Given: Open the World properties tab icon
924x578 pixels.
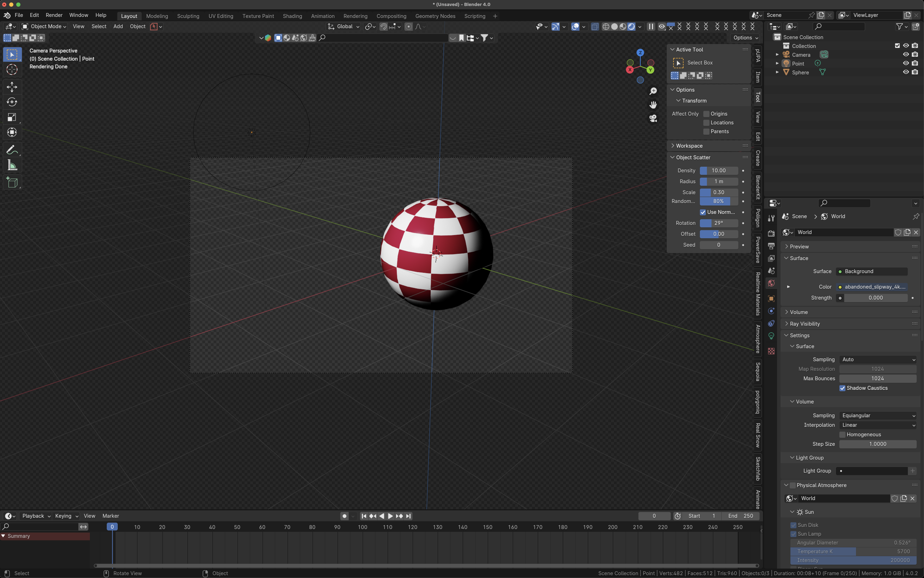Looking at the screenshot, I should pos(771,283).
